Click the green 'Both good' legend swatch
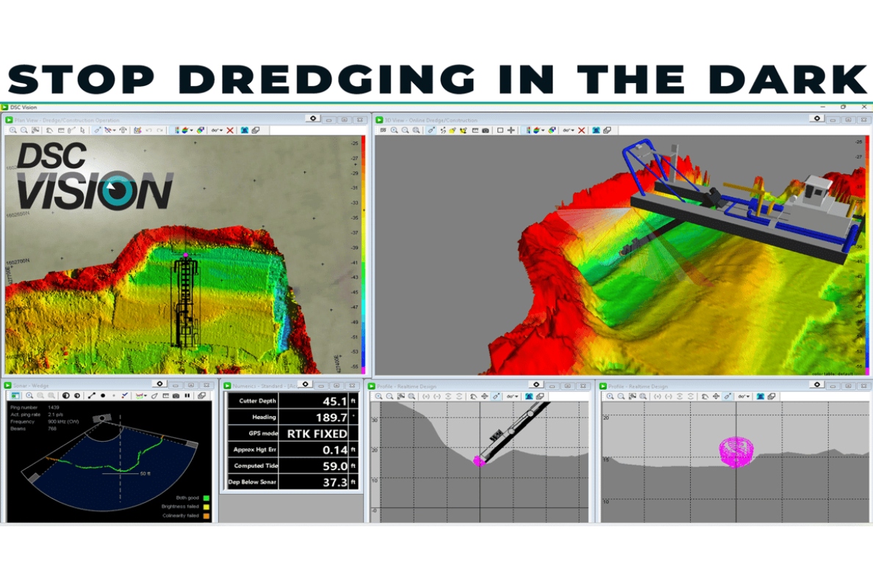The image size is (873, 588). click(206, 498)
